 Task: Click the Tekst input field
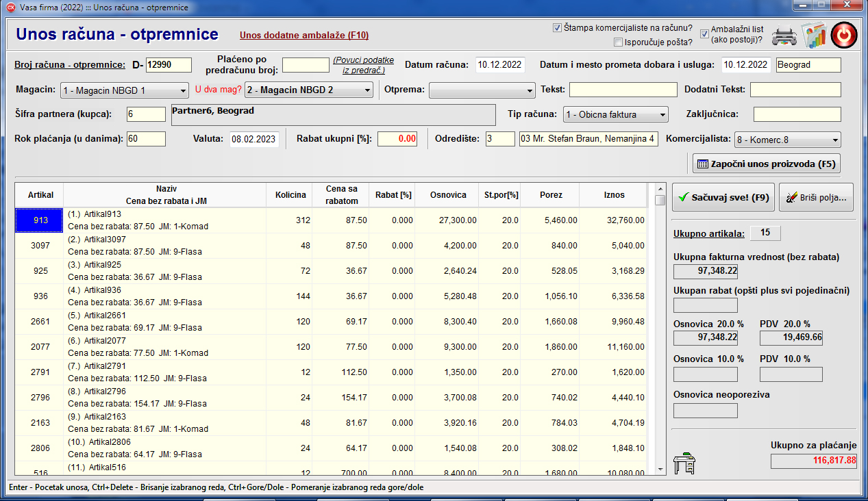(623, 90)
